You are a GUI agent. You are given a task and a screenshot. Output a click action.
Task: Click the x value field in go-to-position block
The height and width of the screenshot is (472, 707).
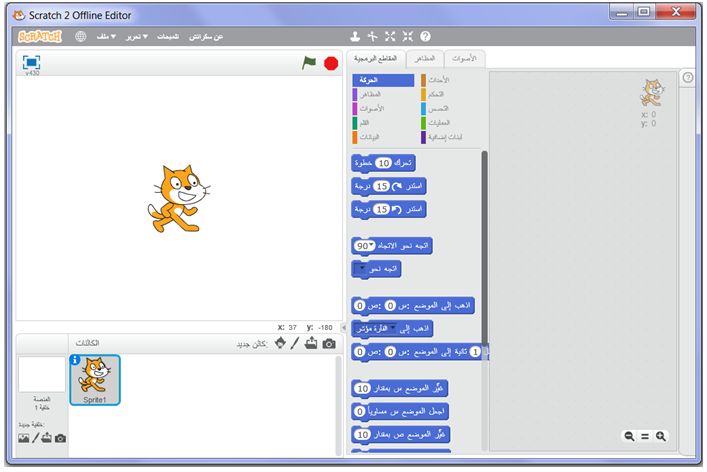(x=390, y=306)
